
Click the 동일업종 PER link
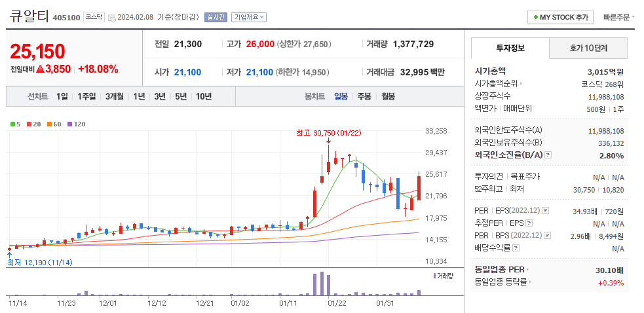click(x=499, y=270)
